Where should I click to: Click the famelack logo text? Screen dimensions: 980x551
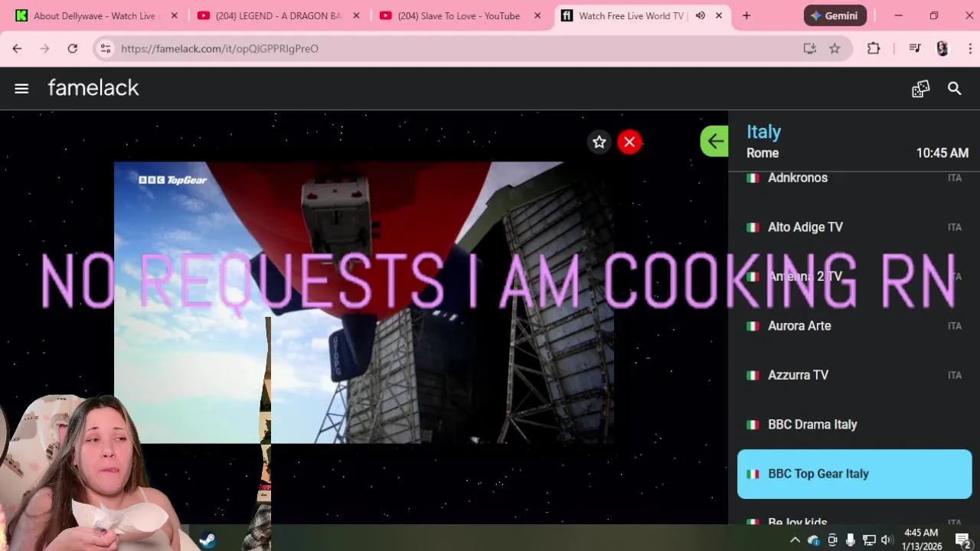tap(93, 88)
